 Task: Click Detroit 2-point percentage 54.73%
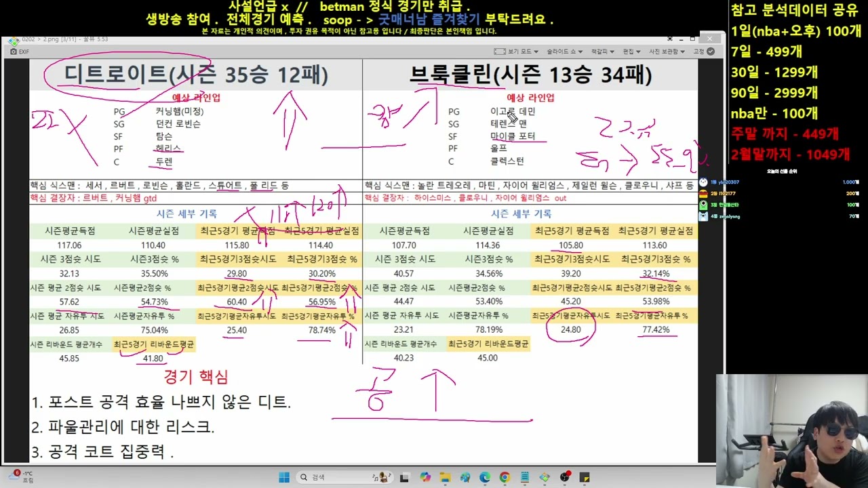tap(154, 302)
